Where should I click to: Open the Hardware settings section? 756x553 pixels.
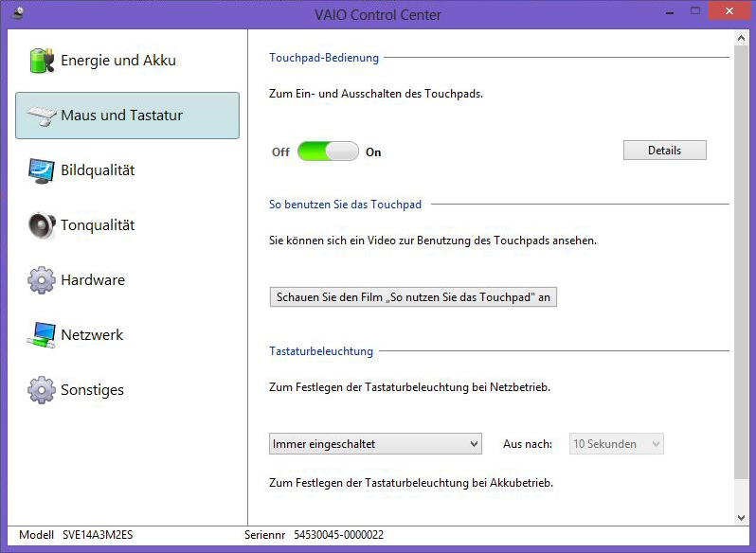127,280
